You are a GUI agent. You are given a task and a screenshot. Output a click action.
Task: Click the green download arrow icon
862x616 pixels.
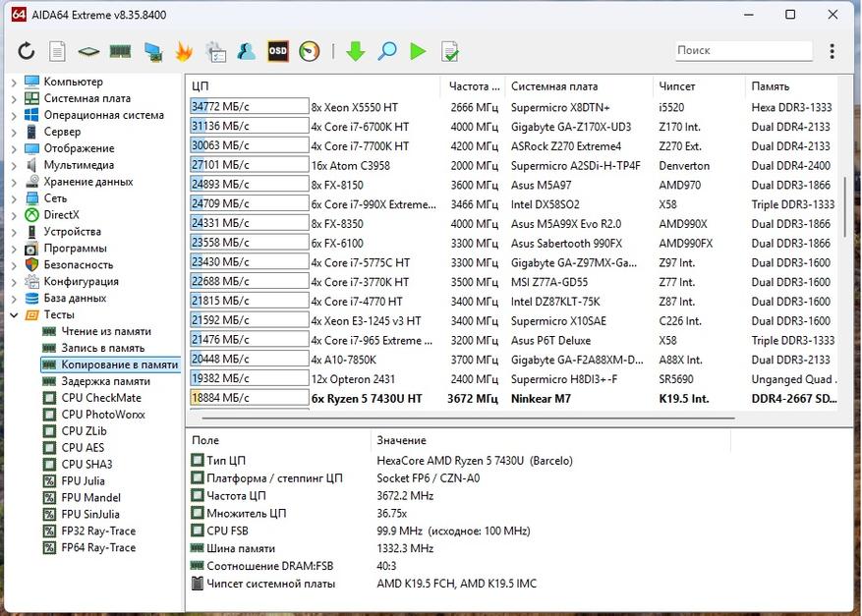tap(356, 51)
